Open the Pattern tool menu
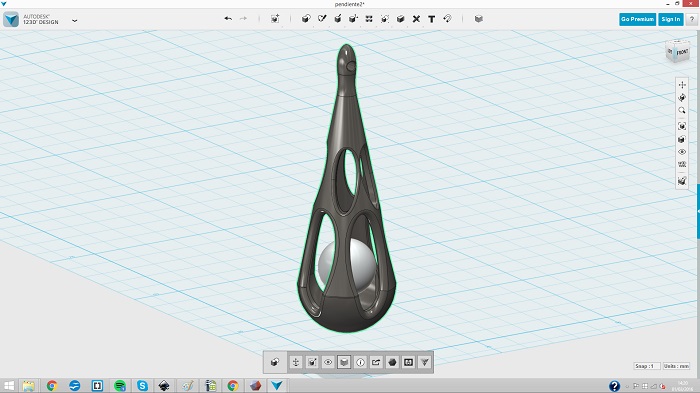The width and height of the screenshot is (700, 393). (x=369, y=19)
